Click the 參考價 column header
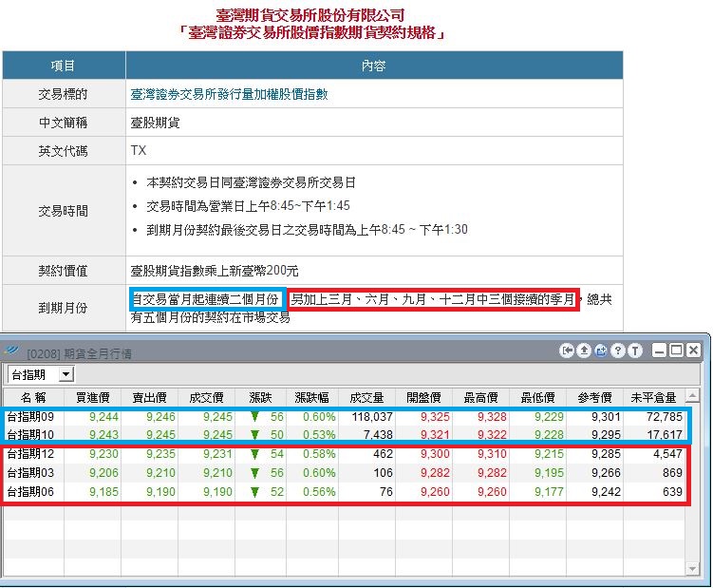 [594, 397]
